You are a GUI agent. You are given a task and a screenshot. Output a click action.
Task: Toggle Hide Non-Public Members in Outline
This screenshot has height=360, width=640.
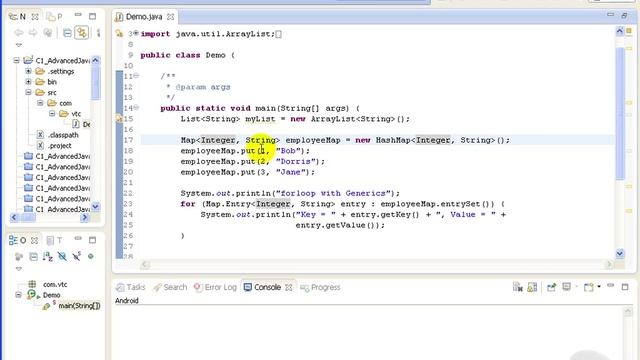pos(91,256)
